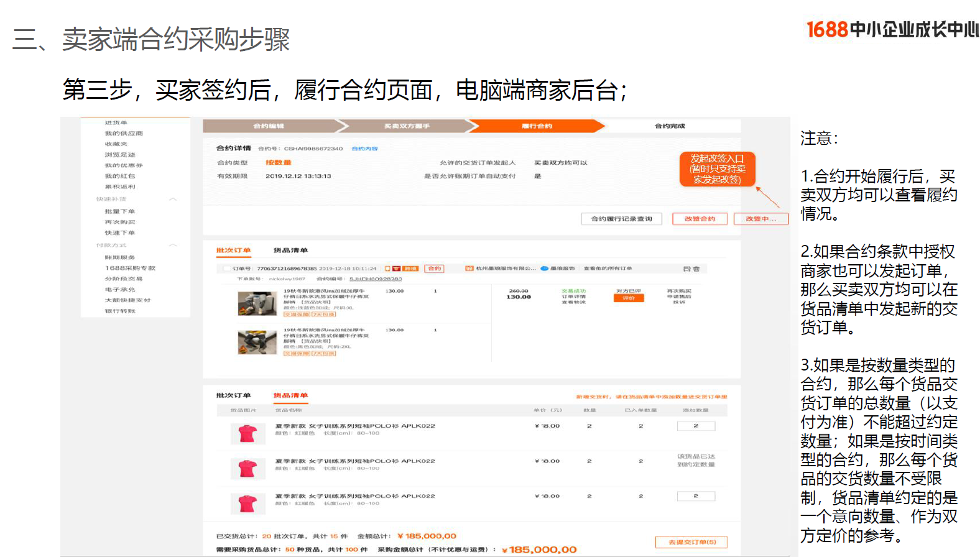Open 我的红包 in the sidebar
Viewport: 980px width, 557px height.
(x=120, y=176)
